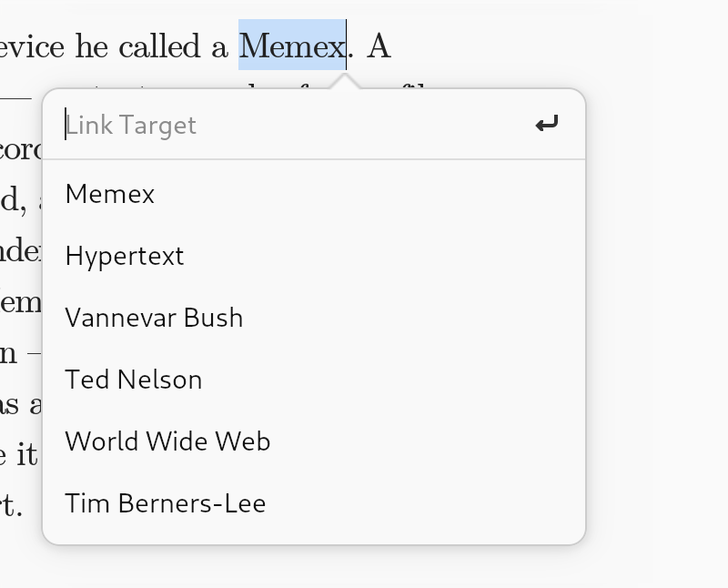This screenshot has height=588, width=728.
Task: Click the lowercase "a" before Memex
Action: (219, 47)
